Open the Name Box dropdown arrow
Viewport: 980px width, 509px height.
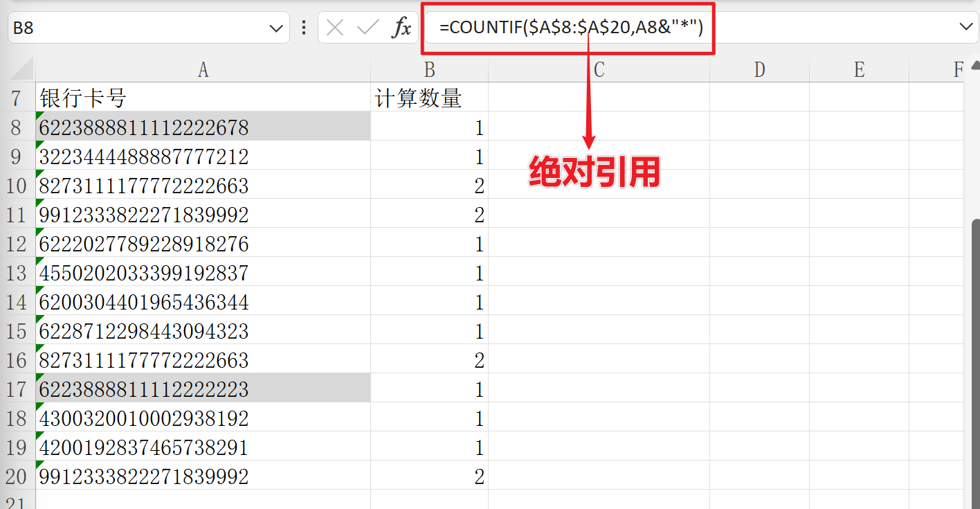pos(276,28)
